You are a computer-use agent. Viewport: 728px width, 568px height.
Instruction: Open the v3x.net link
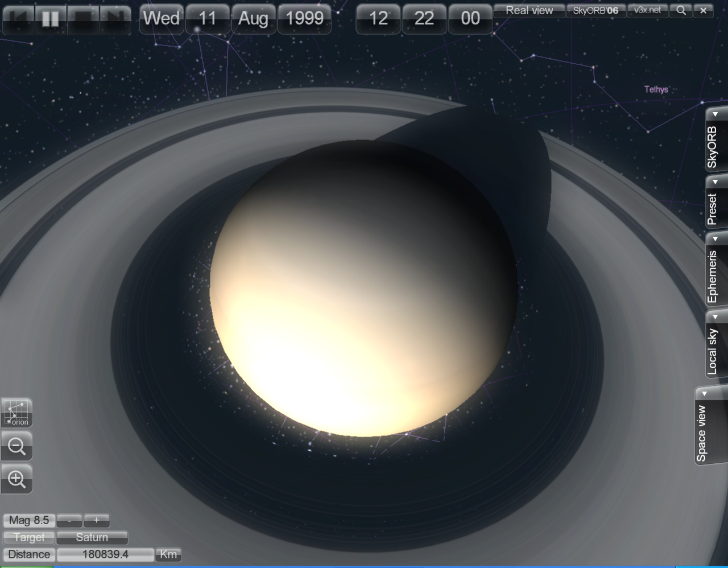(x=648, y=10)
